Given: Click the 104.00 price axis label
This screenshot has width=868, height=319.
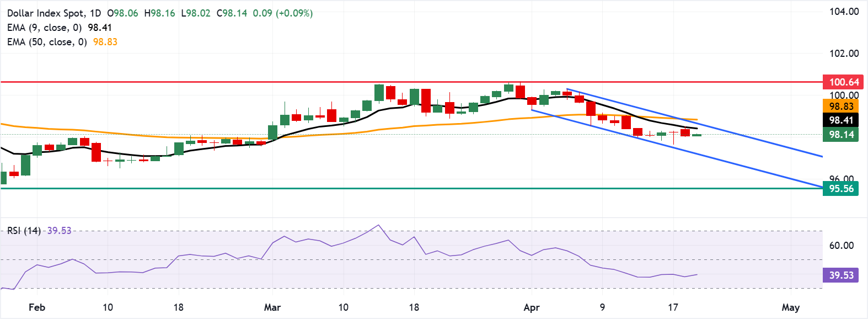Looking at the screenshot, I should [844, 12].
